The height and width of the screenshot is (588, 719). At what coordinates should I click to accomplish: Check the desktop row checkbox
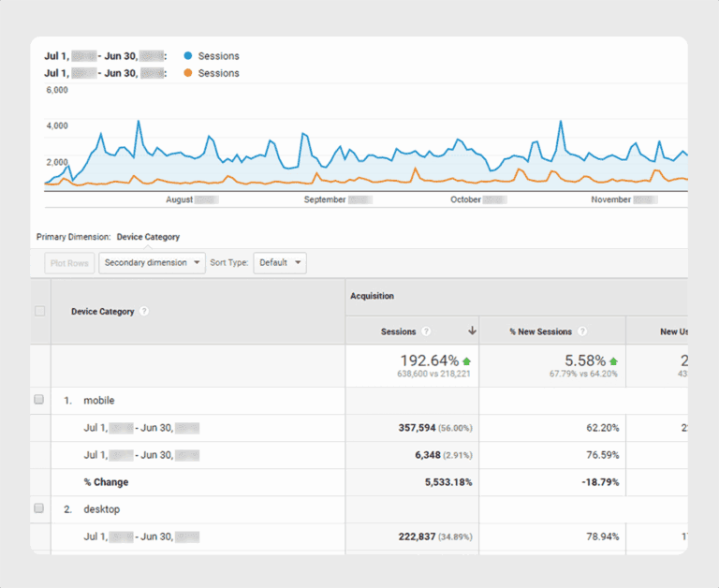pyautogui.click(x=39, y=508)
